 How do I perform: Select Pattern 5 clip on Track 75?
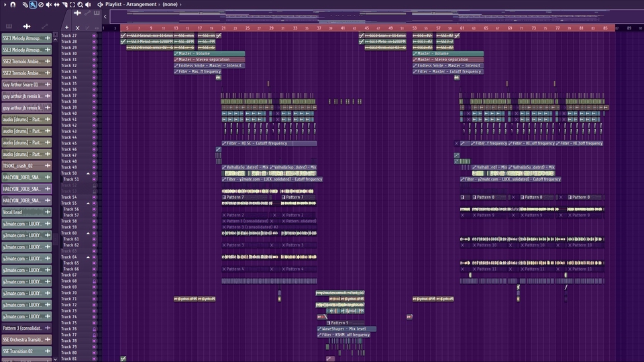[345, 323]
